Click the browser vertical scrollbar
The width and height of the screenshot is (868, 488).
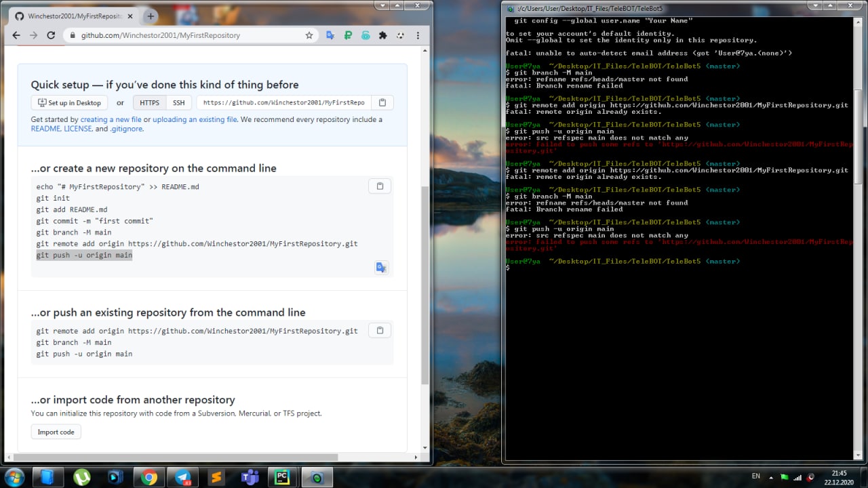pos(425,285)
